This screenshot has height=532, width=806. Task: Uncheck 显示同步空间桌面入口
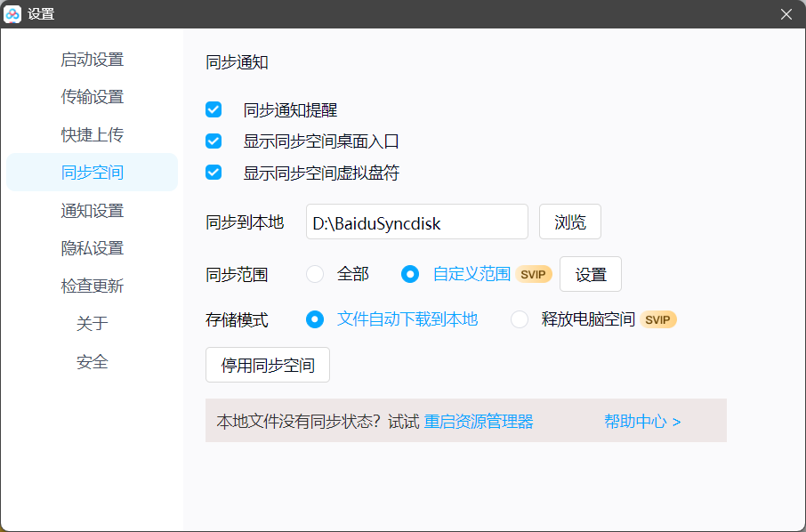click(x=214, y=141)
